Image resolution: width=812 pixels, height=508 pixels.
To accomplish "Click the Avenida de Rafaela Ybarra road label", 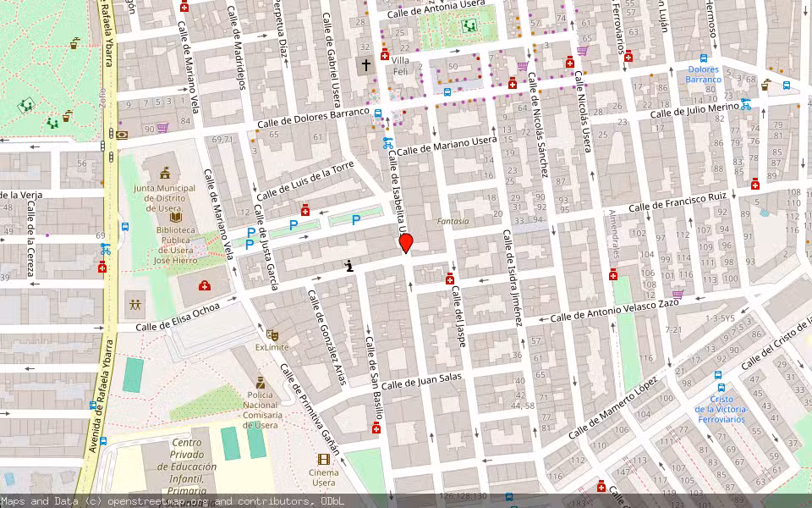I will click(101, 396).
